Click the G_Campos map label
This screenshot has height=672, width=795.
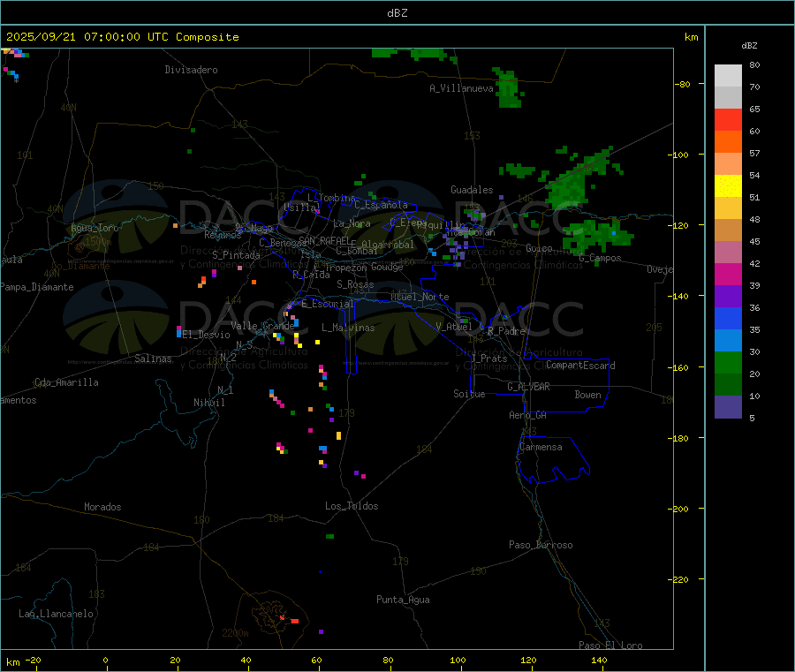[600, 258]
